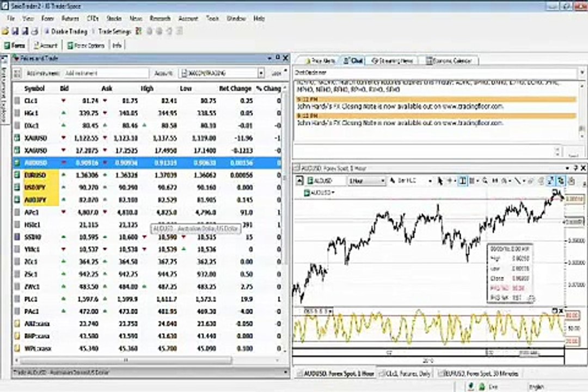588x392 pixels.
Task: Select the AUDJPY row in price list
Action: coord(147,200)
